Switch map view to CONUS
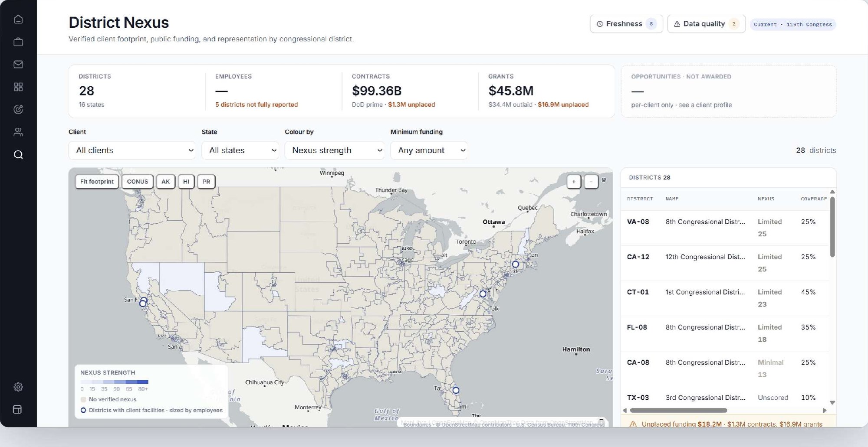Screen dimensions: 868x447 click(138, 182)
